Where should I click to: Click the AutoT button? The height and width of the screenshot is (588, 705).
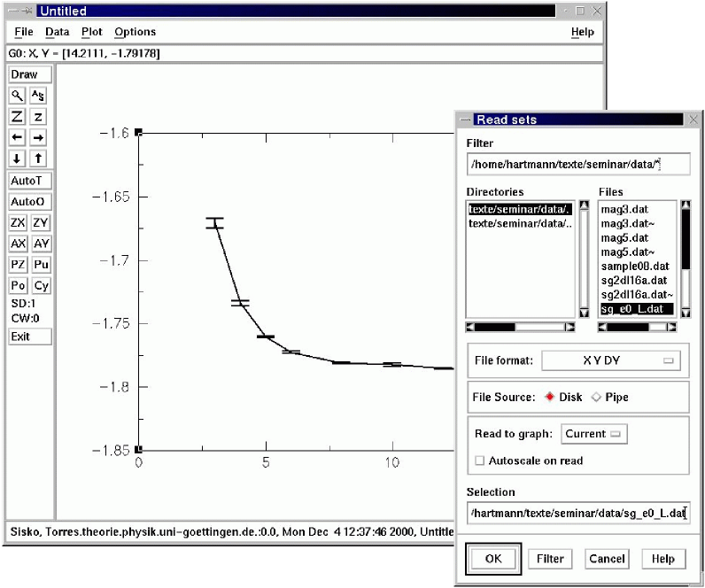click(27, 181)
